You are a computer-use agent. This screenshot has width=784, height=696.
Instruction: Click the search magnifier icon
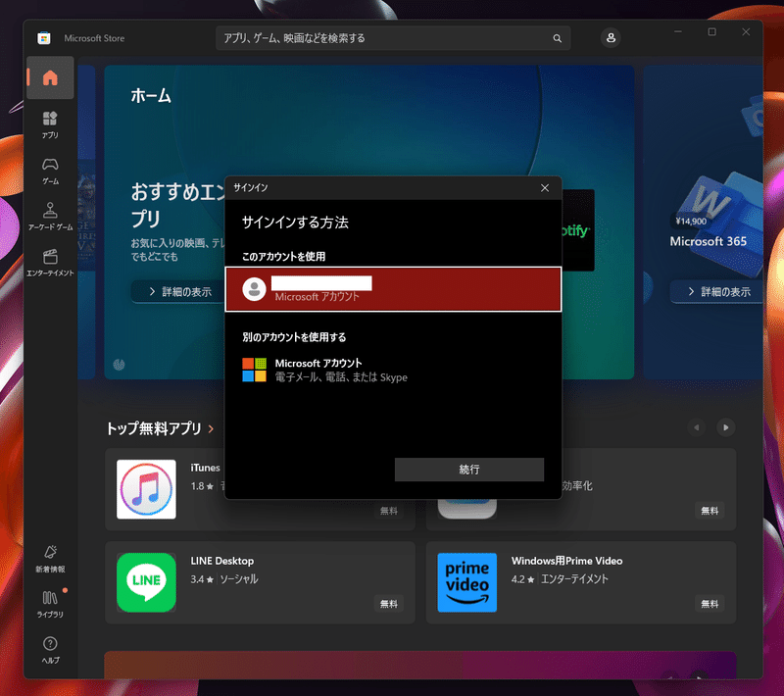tap(557, 37)
